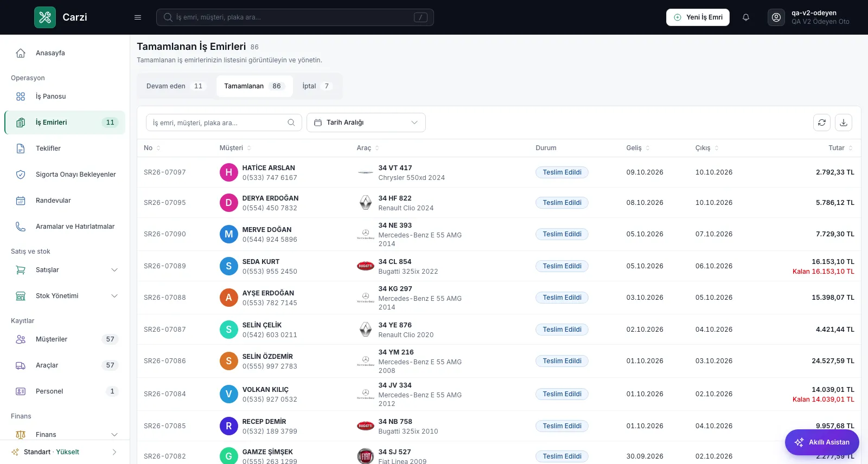The image size is (868, 464).
Task: Expand the Stok Yönetimi menu
Action: coord(114,296)
